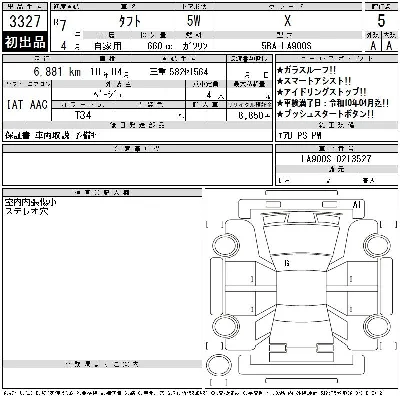Click the chassis number LA900S 0213527
Image resolution: width=400 pixels, height=400 pixels.
336,159
